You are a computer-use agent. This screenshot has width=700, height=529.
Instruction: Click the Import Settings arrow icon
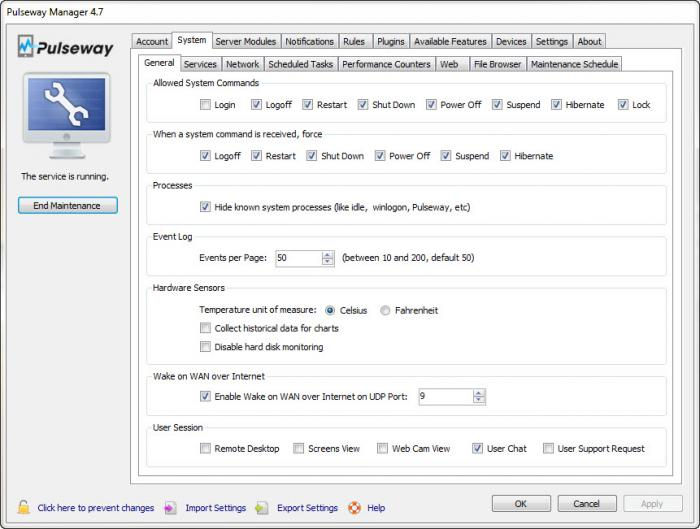pos(171,508)
